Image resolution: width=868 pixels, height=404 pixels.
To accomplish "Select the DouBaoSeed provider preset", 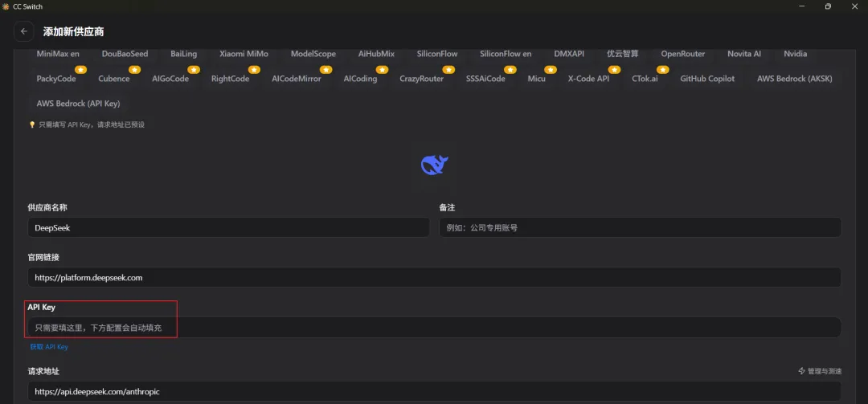I will [x=125, y=54].
